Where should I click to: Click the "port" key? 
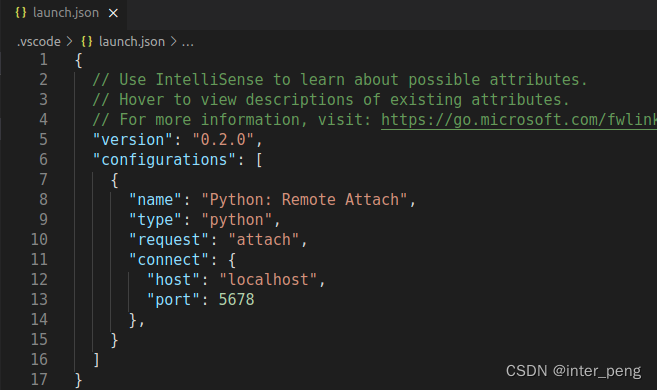(x=173, y=300)
